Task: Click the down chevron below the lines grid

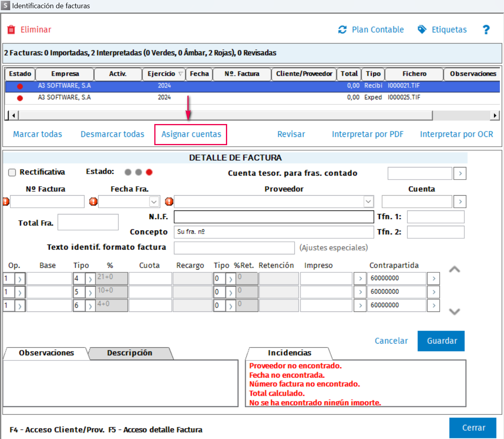Action: tap(454, 311)
